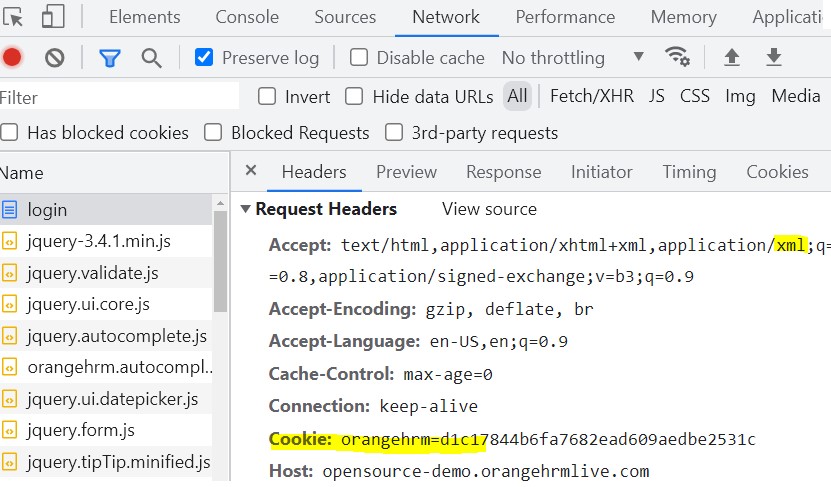Viewport: 831px width, 487px height.
Task: Click into the Filter text field
Action: (115, 97)
